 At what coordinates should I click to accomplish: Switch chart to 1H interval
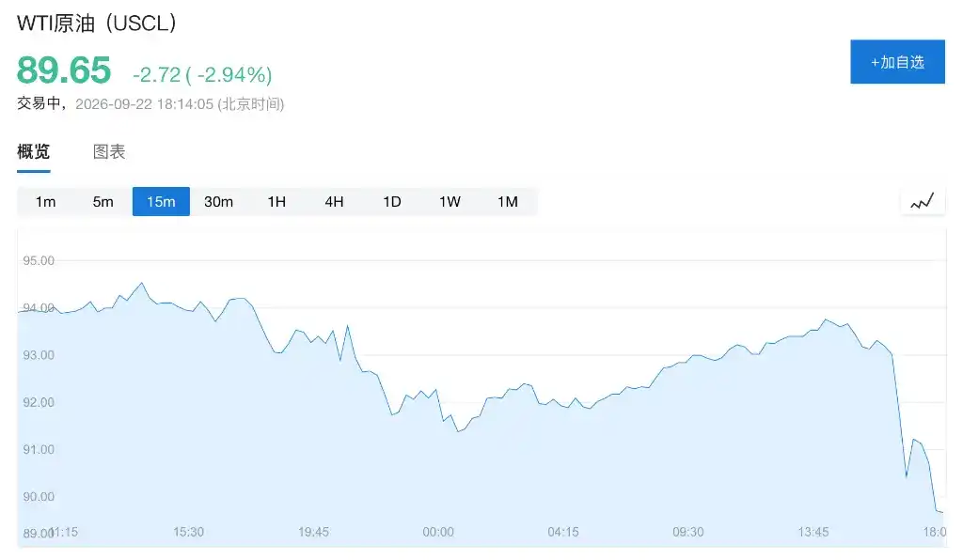tap(276, 202)
